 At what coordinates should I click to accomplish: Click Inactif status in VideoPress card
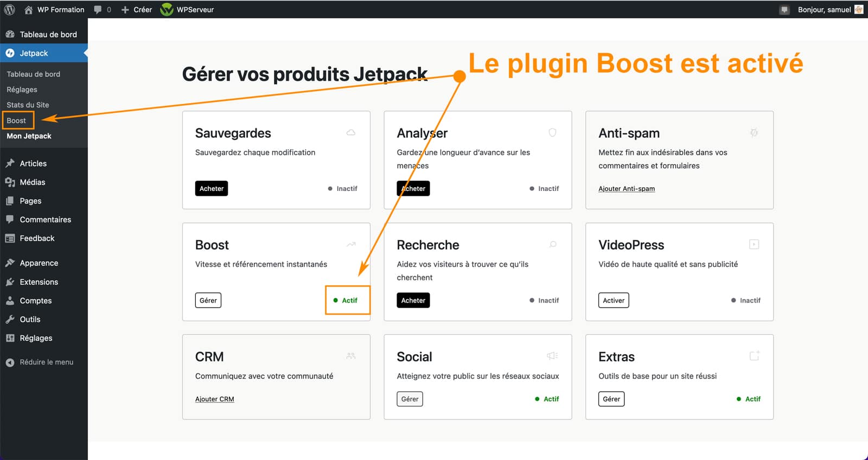click(746, 301)
